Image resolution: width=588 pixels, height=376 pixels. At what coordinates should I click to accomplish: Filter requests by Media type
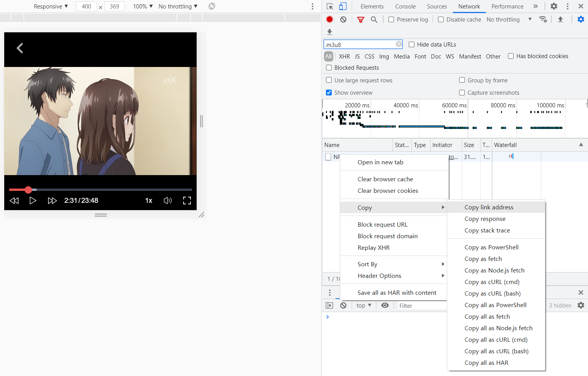click(x=402, y=56)
